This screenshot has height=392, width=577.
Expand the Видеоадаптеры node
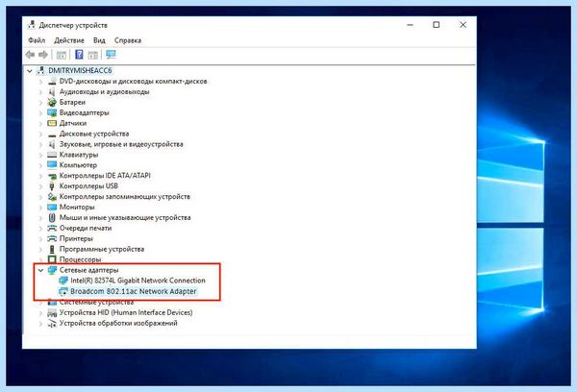(40, 113)
